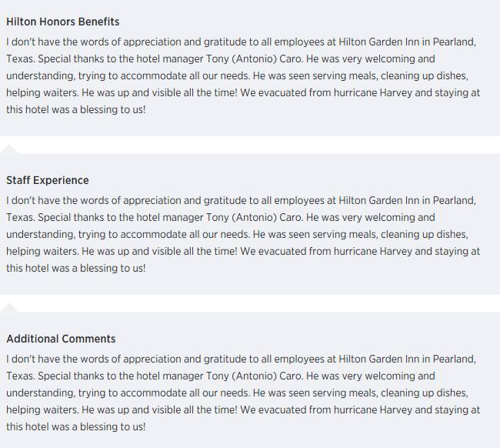Click the Hilton Honors Benefits heading
Screen dimensions: 500x448
(x=63, y=22)
